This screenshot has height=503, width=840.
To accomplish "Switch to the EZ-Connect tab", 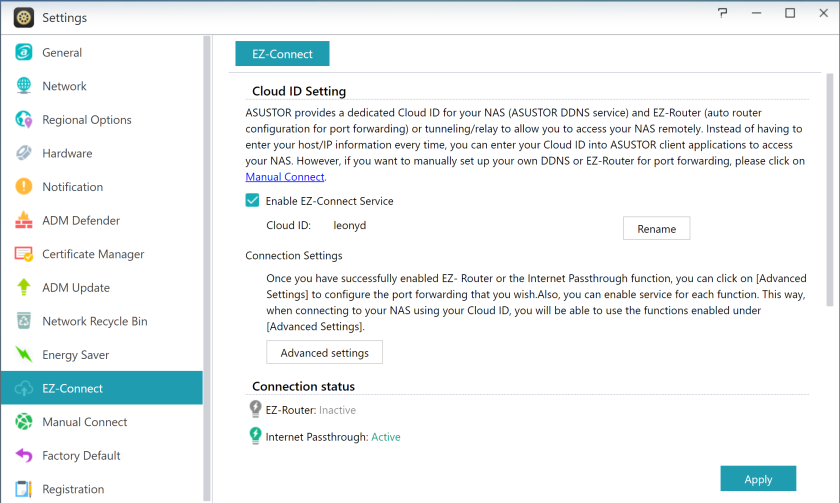I will (x=282, y=54).
